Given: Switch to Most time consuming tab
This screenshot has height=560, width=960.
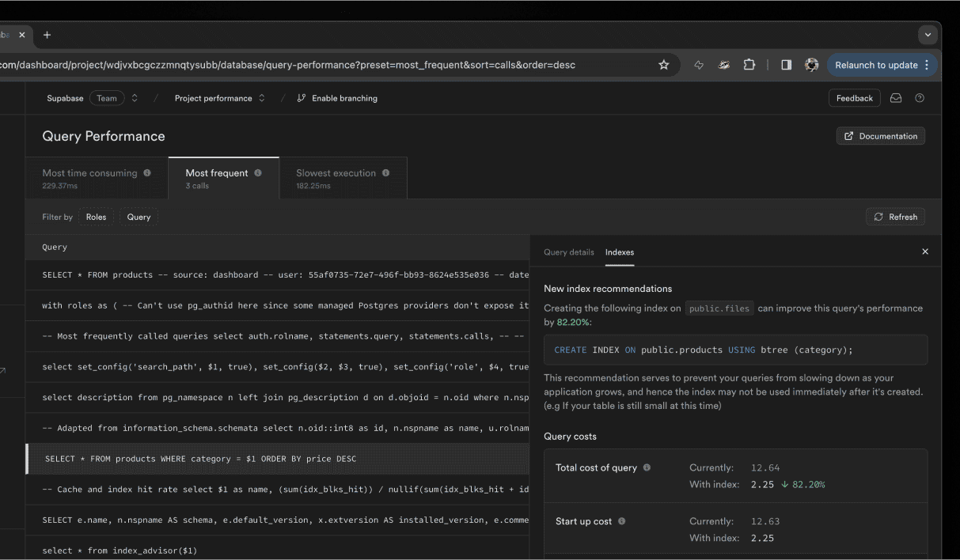Looking at the screenshot, I should (x=97, y=178).
